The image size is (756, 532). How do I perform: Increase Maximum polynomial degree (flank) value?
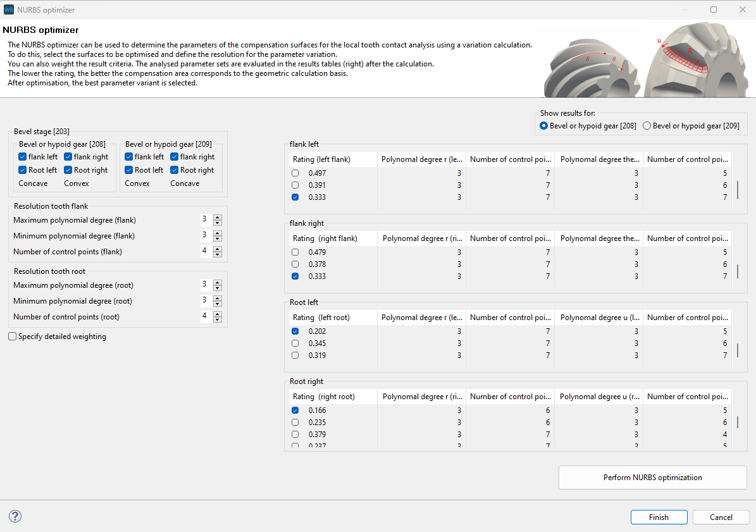(218, 217)
